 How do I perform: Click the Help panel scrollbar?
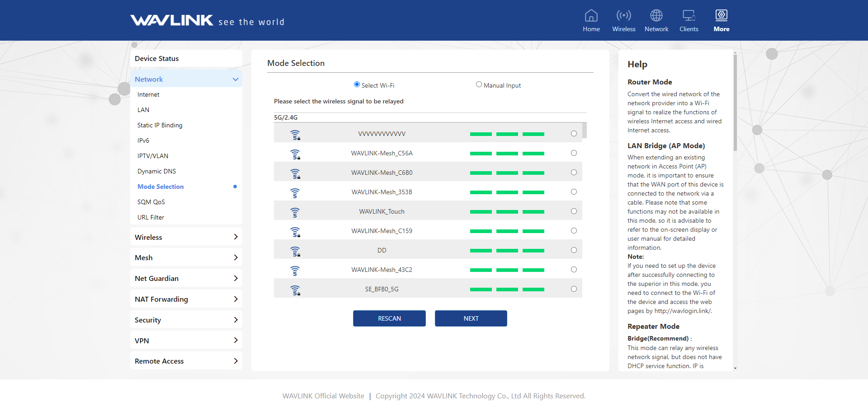coord(735,103)
